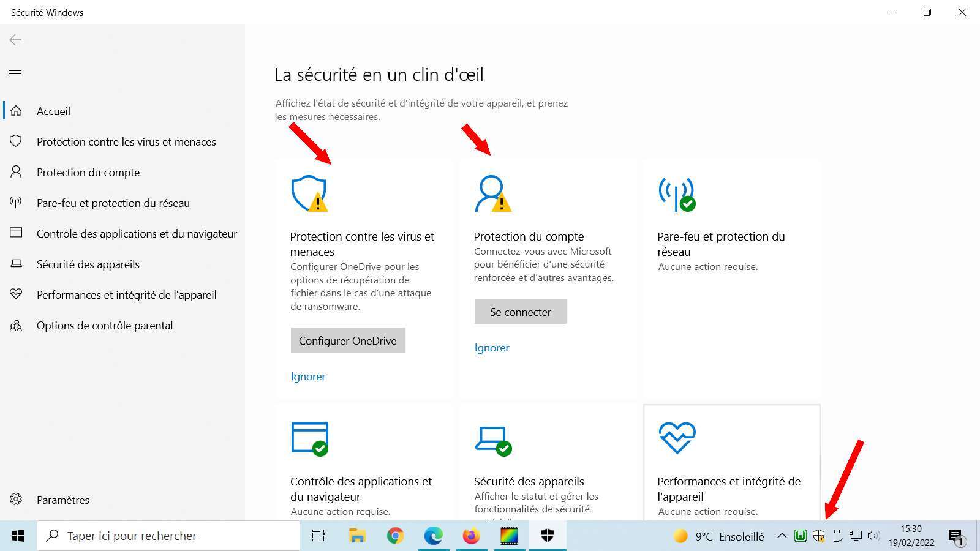Open the virus protection card's shield warning icon
The image size is (980, 551).
[x=309, y=193]
